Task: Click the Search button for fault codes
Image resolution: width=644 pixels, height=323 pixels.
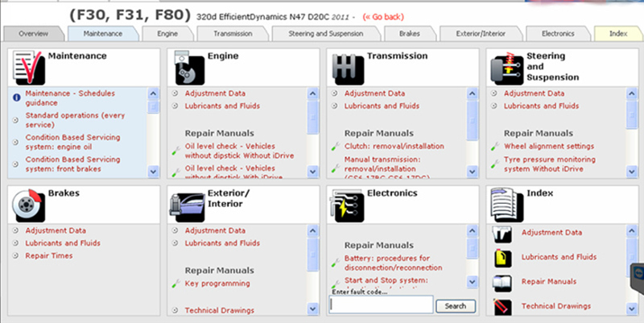Action: [456, 306]
